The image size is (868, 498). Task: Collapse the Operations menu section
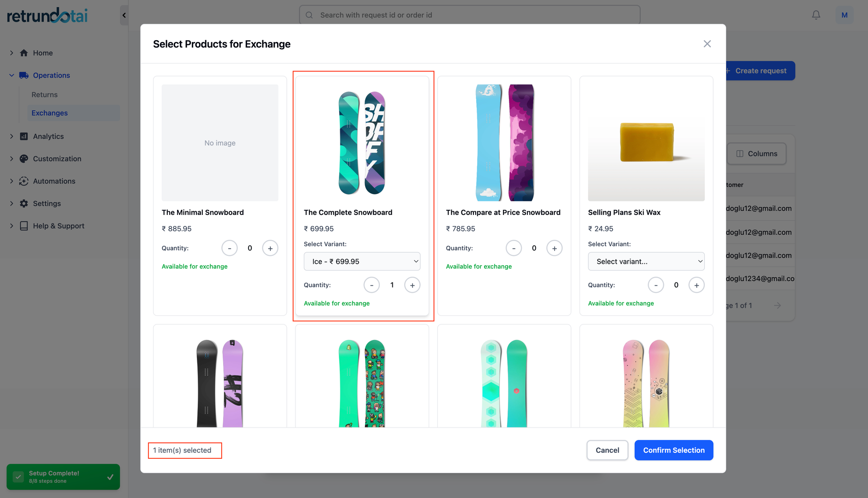pos(12,75)
